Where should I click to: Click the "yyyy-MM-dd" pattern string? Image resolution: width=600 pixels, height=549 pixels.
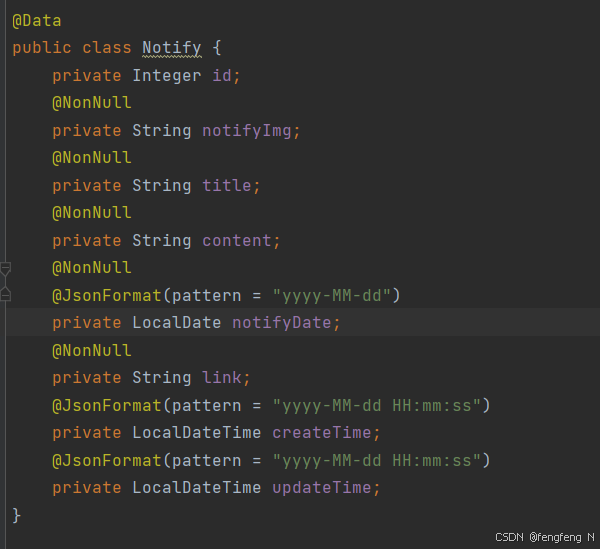[x=332, y=296]
